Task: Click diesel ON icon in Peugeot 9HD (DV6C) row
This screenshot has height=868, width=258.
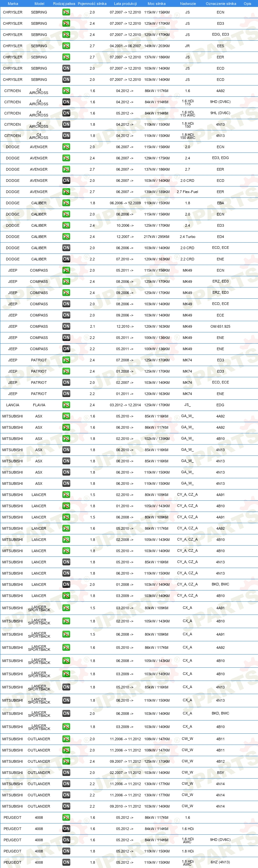Action: click(x=66, y=840)
